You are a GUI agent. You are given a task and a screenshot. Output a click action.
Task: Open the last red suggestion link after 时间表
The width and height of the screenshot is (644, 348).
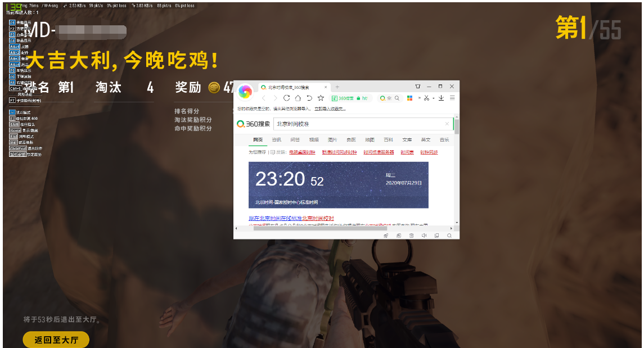[x=429, y=152]
